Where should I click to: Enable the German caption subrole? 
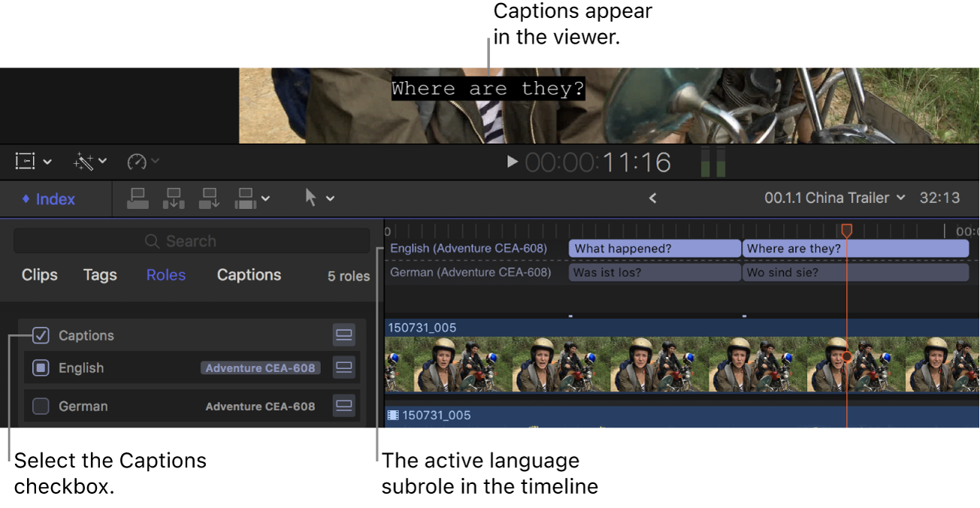tap(41, 406)
